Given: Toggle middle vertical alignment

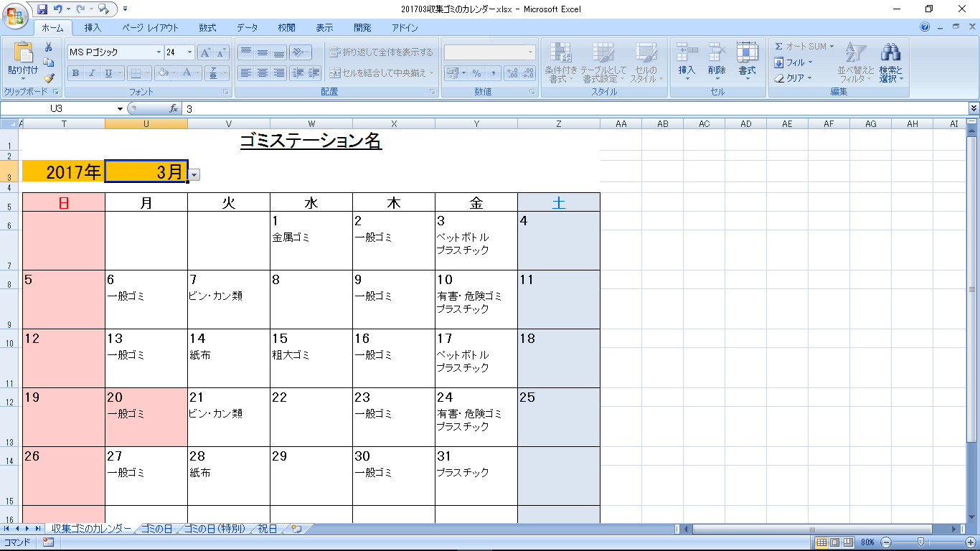Looking at the screenshot, I should [263, 52].
